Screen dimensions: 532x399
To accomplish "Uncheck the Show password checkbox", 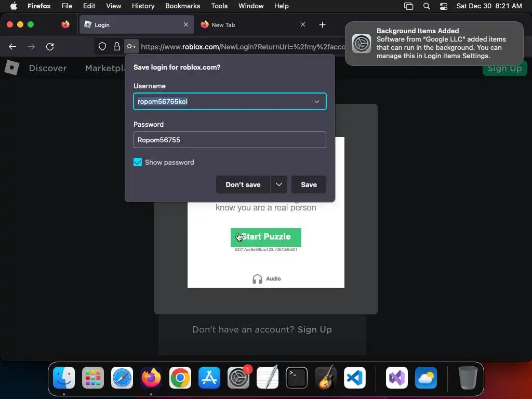I will (138, 162).
